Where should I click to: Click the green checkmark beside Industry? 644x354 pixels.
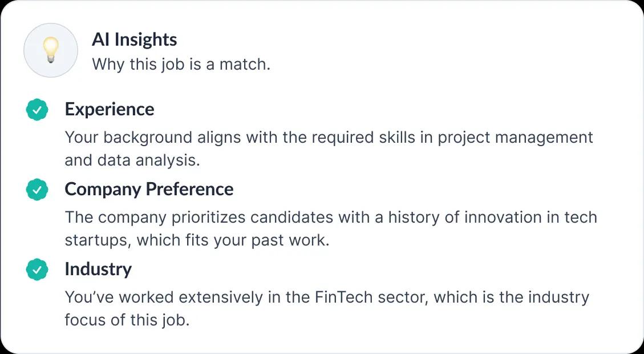click(x=37, y=269)
